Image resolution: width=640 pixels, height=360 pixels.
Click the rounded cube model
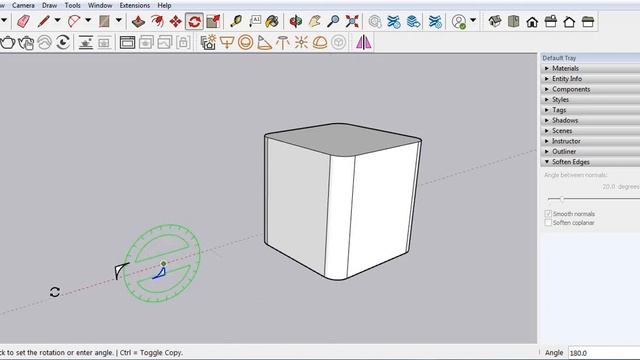click(x=343, y=202)
